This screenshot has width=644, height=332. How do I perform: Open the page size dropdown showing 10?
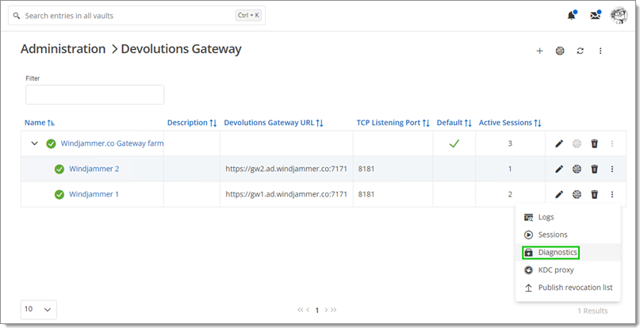coord(39,310)
